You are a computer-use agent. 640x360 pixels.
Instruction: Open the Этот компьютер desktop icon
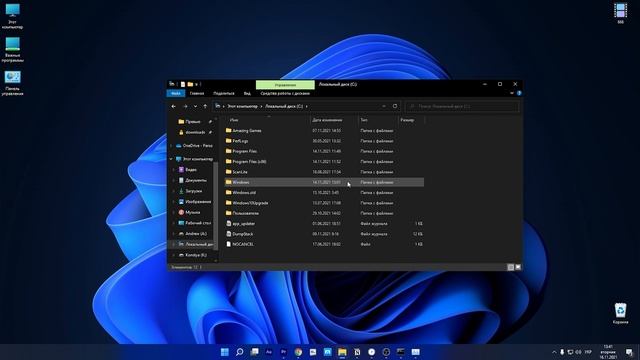(x=12, y=16)
